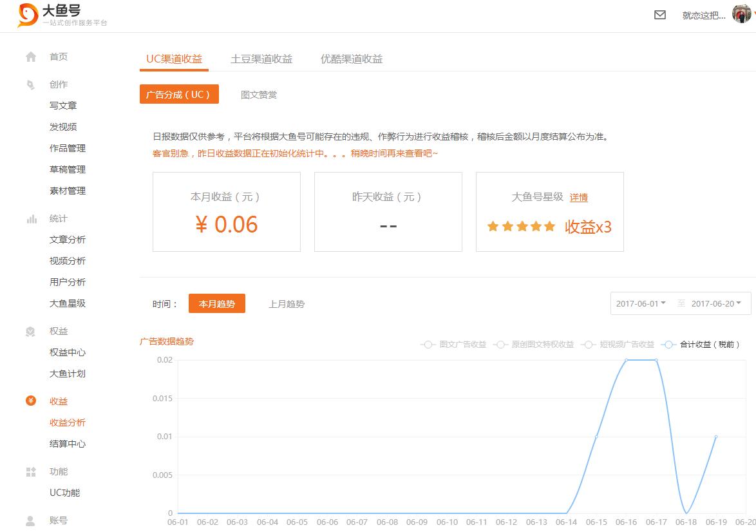
Task: Select the 首页 home icon in sidebar
Action: click(x=31, y=57)
